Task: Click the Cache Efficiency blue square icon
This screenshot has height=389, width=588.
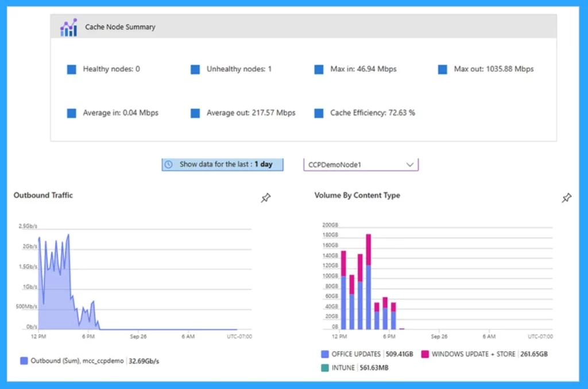Action: 319,113
